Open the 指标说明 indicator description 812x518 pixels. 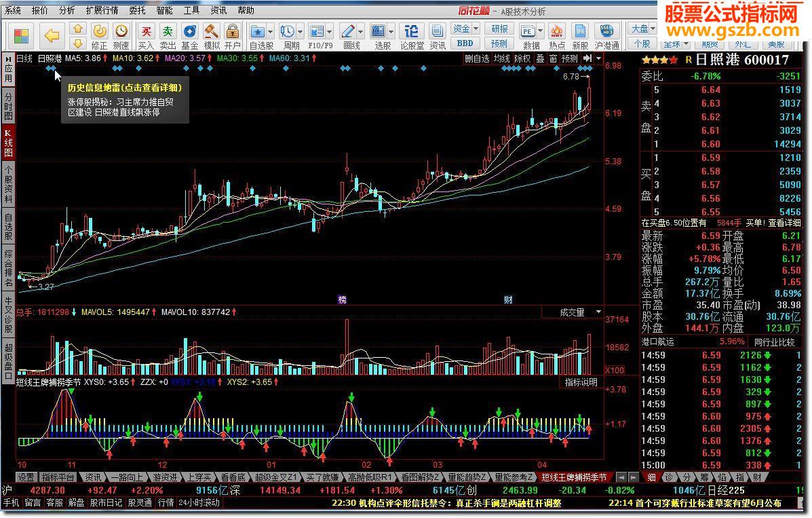(x=581, y=383)
